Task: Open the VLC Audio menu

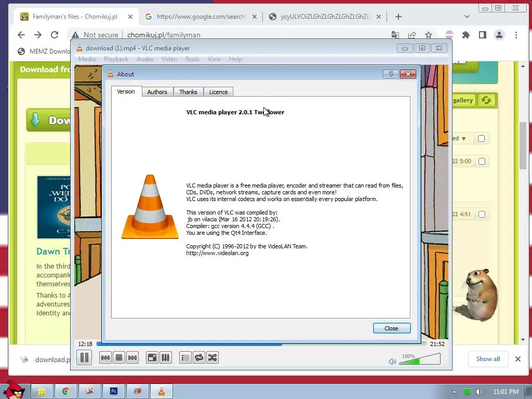Action: (x=145, y=59)
